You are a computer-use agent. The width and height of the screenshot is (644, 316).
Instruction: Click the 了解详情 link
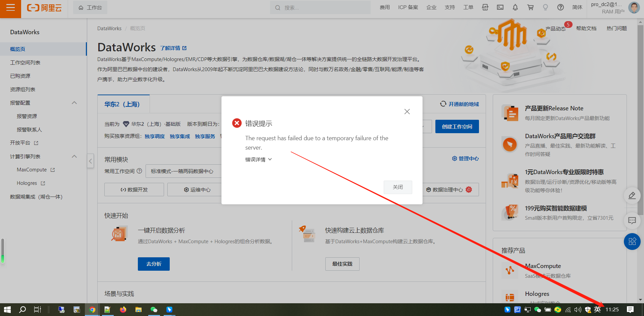(173, 48)
